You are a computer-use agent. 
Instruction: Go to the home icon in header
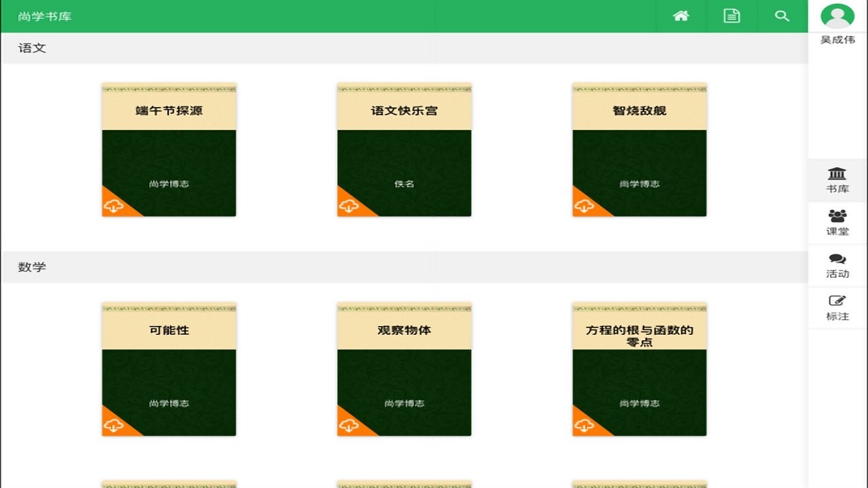[681, 16]
